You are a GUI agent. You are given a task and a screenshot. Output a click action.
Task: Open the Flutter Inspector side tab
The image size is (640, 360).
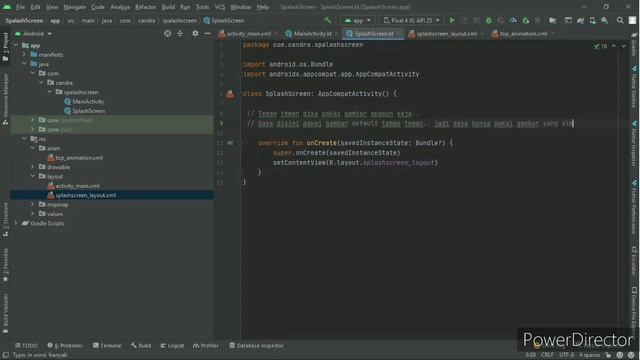[x=634, y=144]
